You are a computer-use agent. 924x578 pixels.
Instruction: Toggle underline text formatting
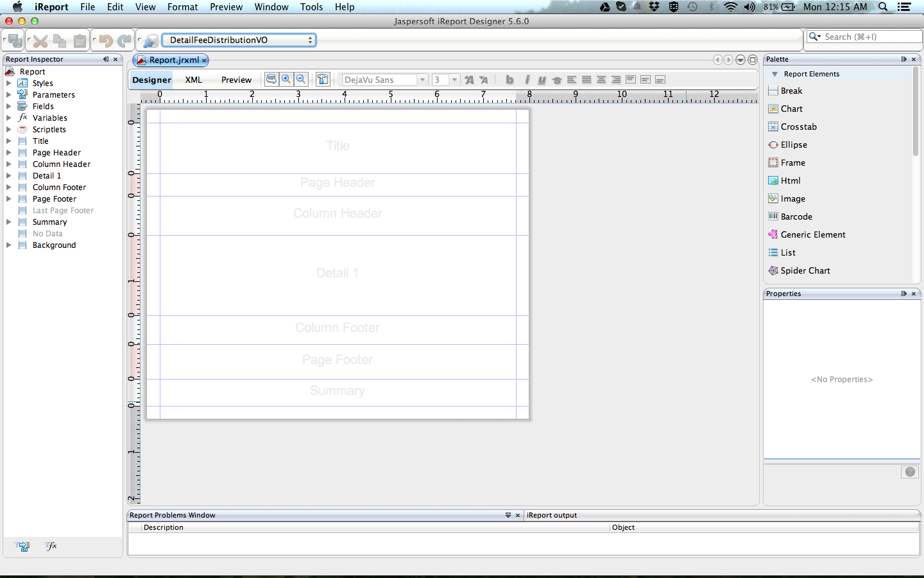(542, 80)
